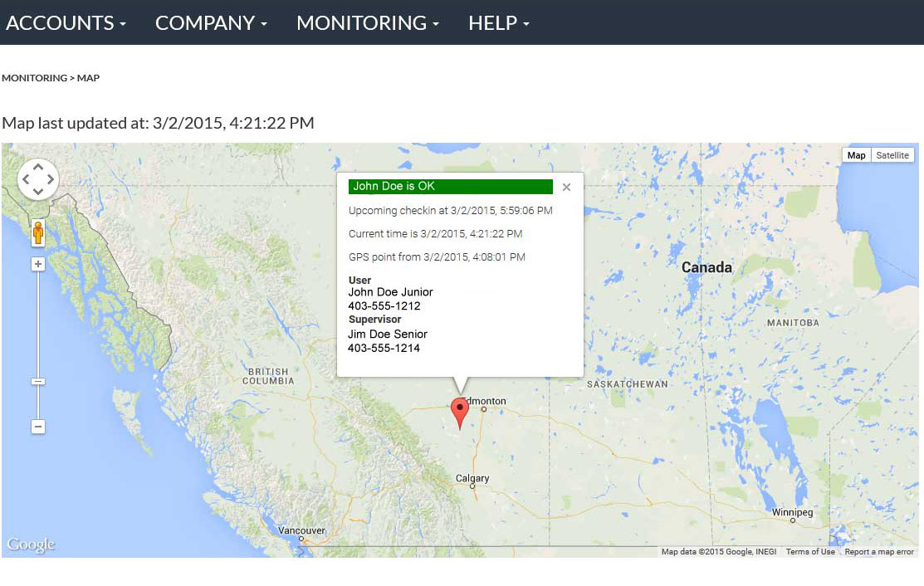
Task: Click the map zoom in plus button
Action: click(x=37, y=264)
